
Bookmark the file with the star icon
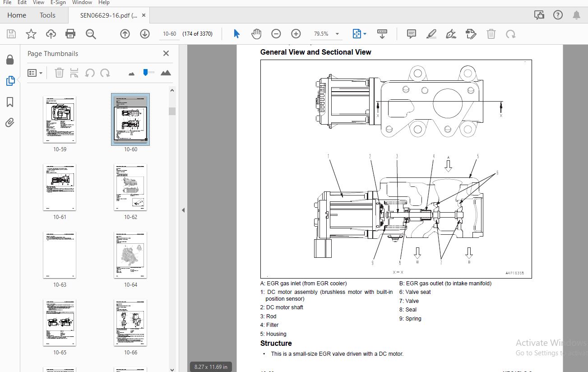31,34
